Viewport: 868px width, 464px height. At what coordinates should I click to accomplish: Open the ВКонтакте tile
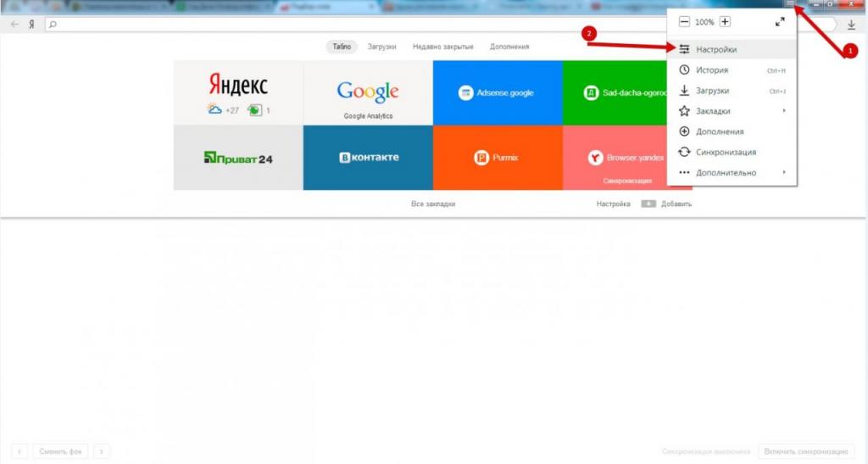pos(368,158)
